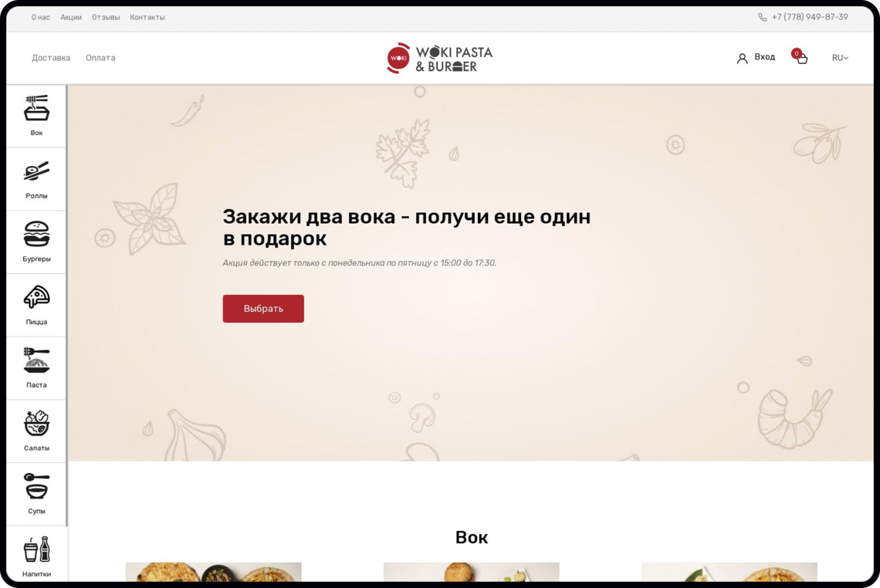Choose the Burgers category icon
Image resolution: width=880 pixels, height=588 pixels.
click(36, 235)
